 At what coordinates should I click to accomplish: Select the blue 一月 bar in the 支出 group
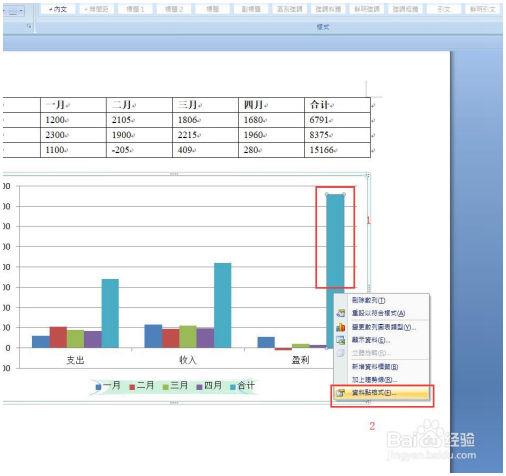(41, 342)
